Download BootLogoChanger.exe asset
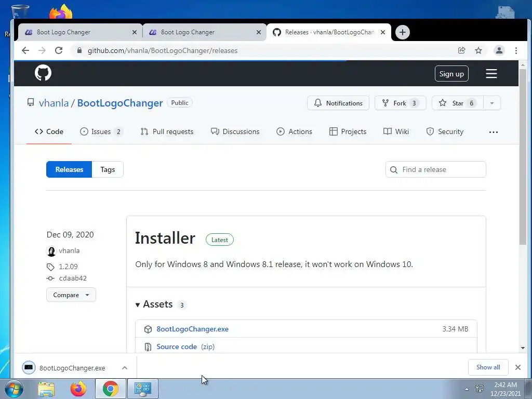This screenshot has height=399, width=532. (192, 329)
